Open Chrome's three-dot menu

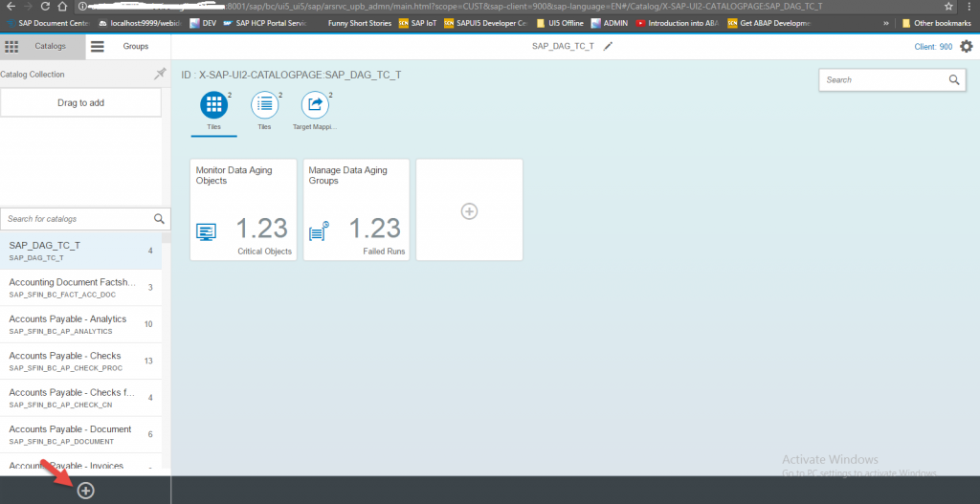tap(971, 7)
